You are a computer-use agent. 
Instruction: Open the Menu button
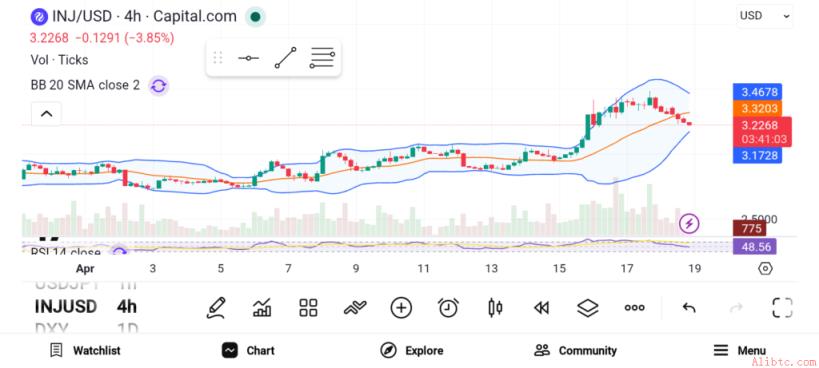pos(739,350)
